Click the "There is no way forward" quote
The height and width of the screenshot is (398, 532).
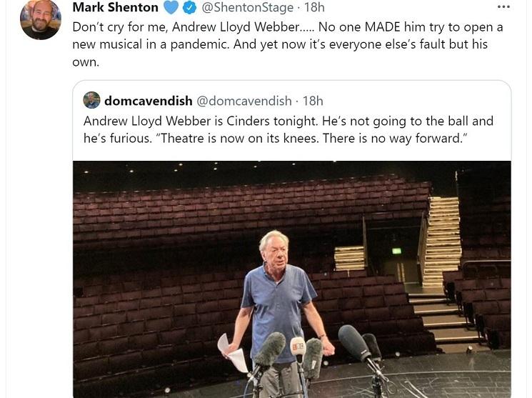[408, 138]
